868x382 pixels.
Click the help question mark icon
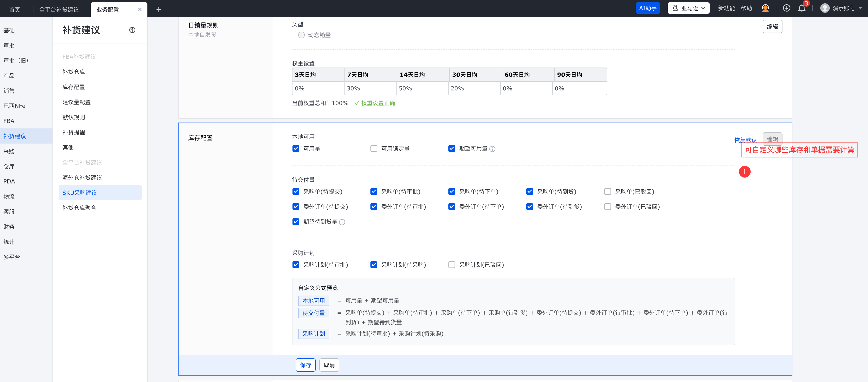(132, 30)
